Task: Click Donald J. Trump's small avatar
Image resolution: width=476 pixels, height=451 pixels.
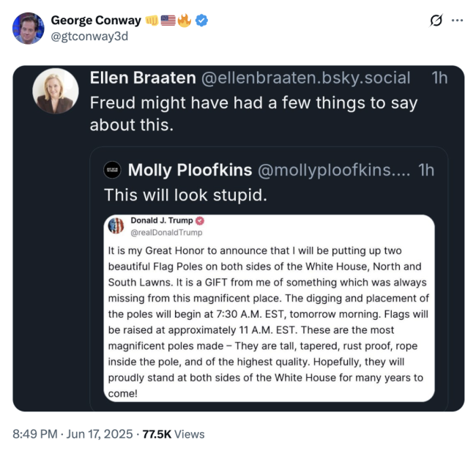Action: 116,225
